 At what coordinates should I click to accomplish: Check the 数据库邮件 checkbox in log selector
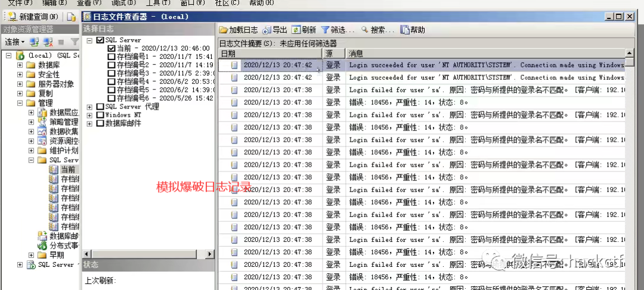point(100,123)
